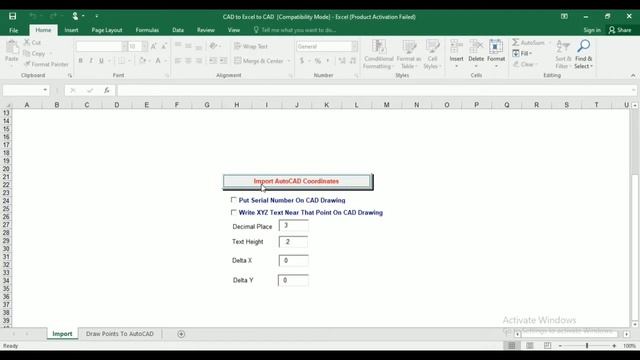Click the Format cells icon

click(496, 47)
